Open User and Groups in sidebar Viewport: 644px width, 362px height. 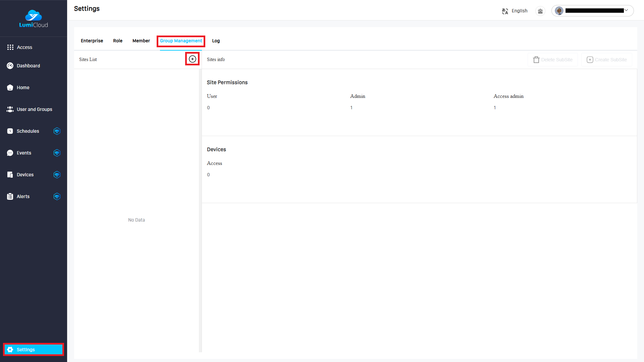click(34, 109)
